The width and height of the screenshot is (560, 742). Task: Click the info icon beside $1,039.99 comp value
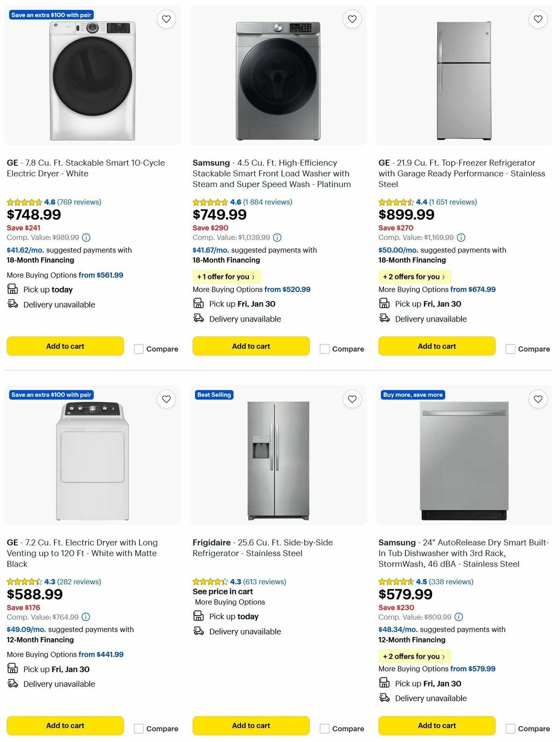(x=277, y=238)
